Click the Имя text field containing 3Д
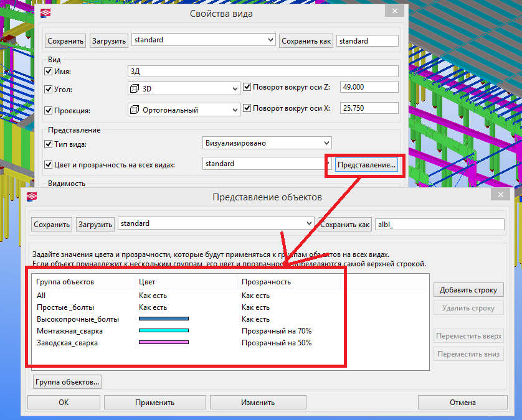Viewport: 522px width, 420px height. (262, 72)
